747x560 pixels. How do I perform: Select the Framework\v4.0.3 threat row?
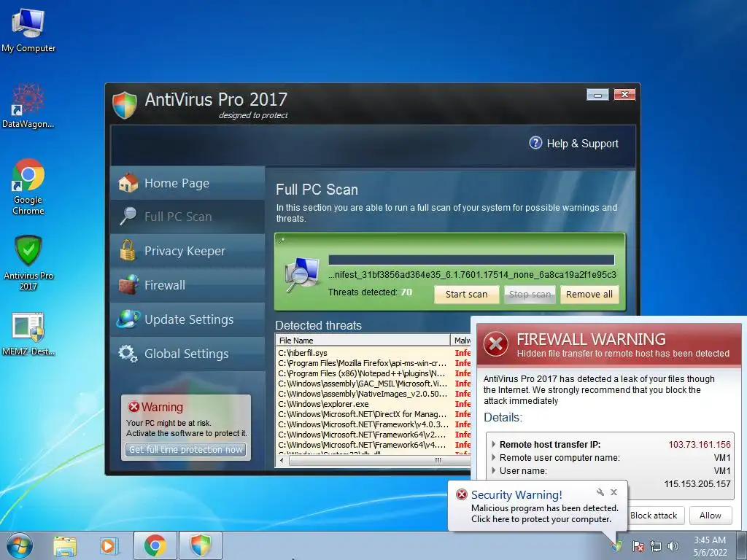coord(373,424)
